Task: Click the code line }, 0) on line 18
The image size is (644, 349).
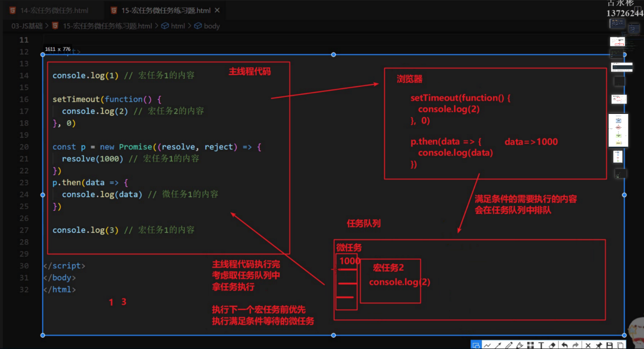Action: point(64,123)
